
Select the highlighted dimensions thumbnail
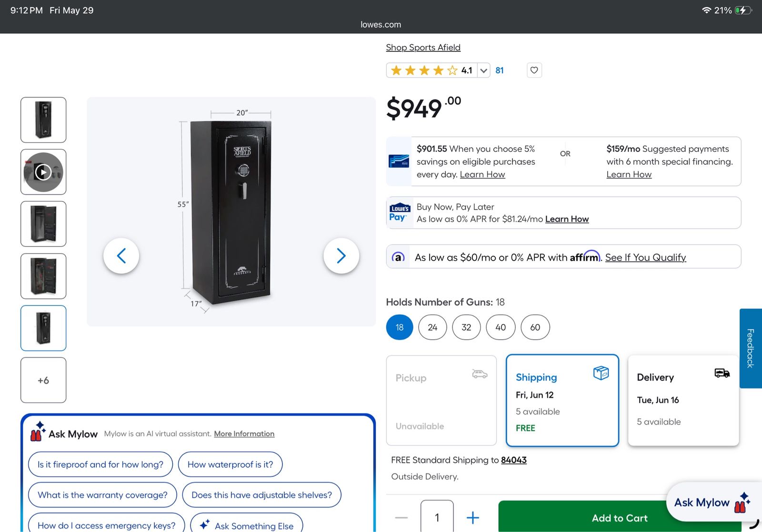43,328
